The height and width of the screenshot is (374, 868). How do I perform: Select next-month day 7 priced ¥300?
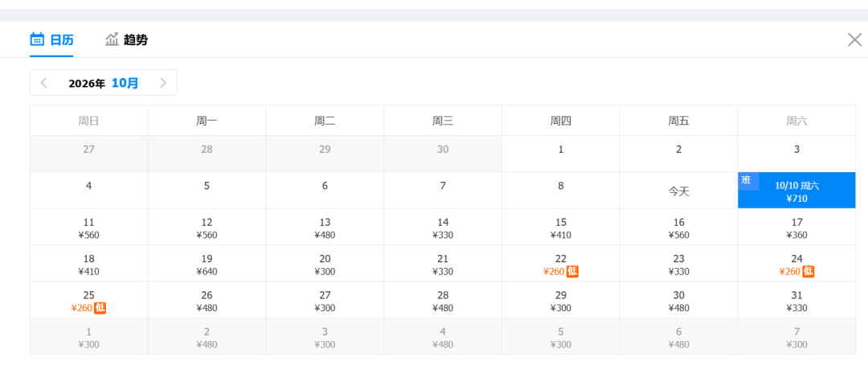(796, 337)
